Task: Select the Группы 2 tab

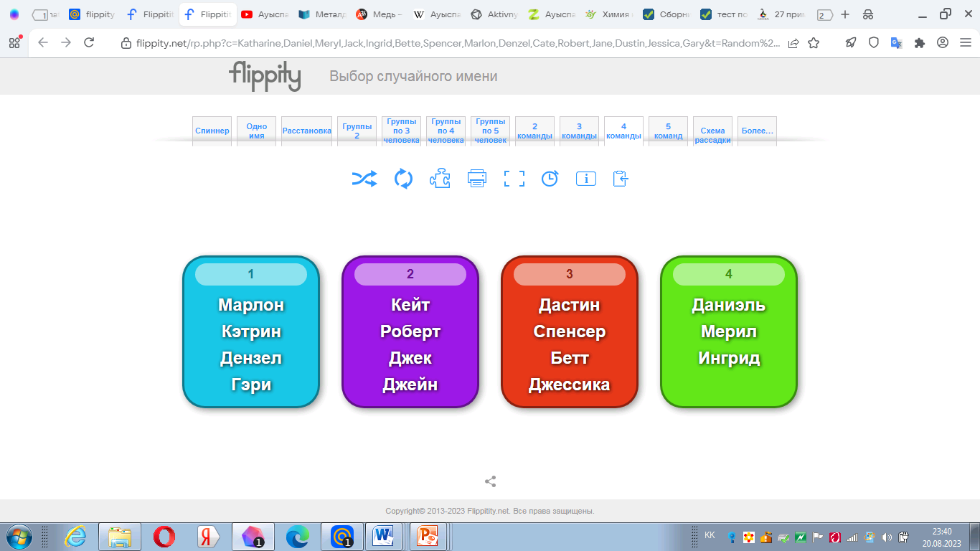Action: pos(357,131)
